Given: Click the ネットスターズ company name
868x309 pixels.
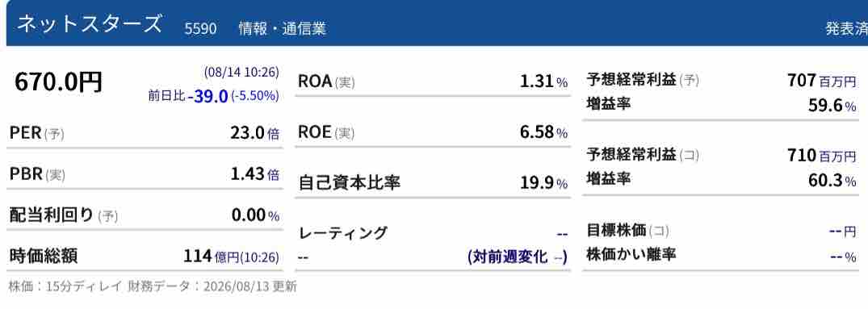Looking at the screenshot, I should 89,25.
